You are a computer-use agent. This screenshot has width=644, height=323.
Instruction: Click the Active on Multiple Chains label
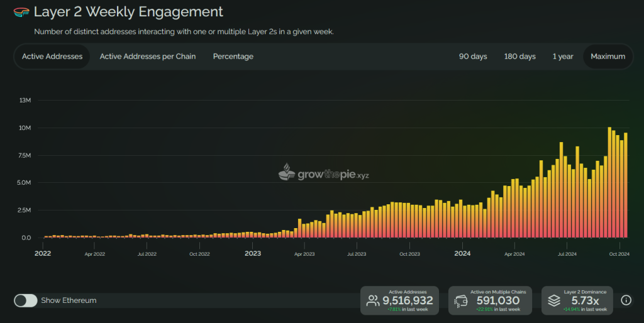point(498,292)
